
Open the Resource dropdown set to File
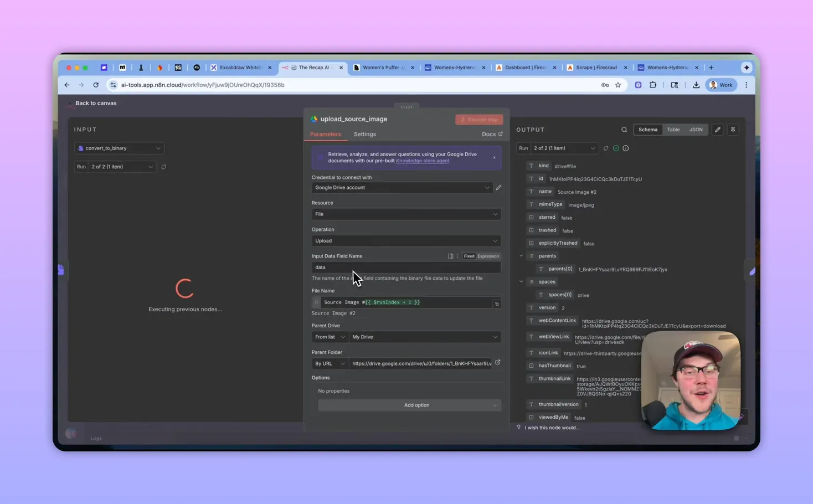pos(406,214)
